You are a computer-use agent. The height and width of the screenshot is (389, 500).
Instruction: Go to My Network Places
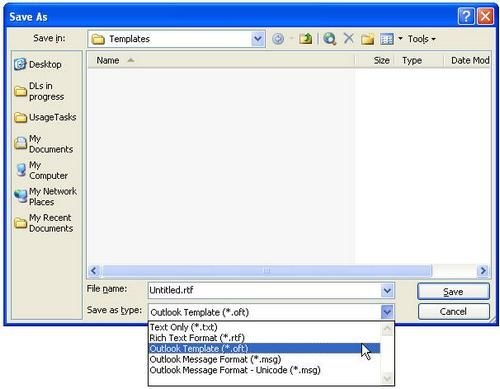[45, 196]
